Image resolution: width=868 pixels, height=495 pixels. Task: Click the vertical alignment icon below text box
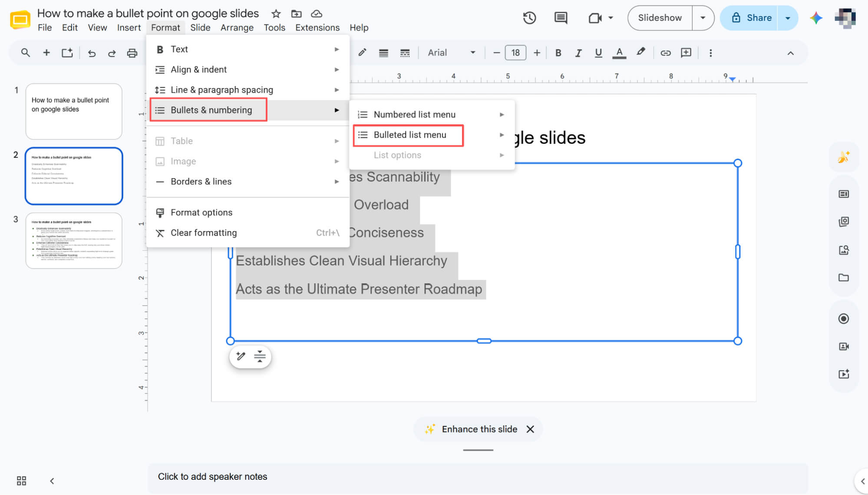[x=260, y=356]
